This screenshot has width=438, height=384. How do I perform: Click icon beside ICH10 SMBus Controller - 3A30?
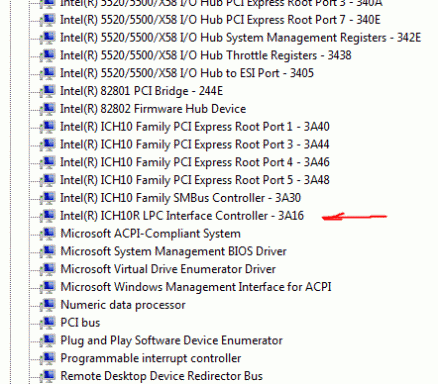48,198
